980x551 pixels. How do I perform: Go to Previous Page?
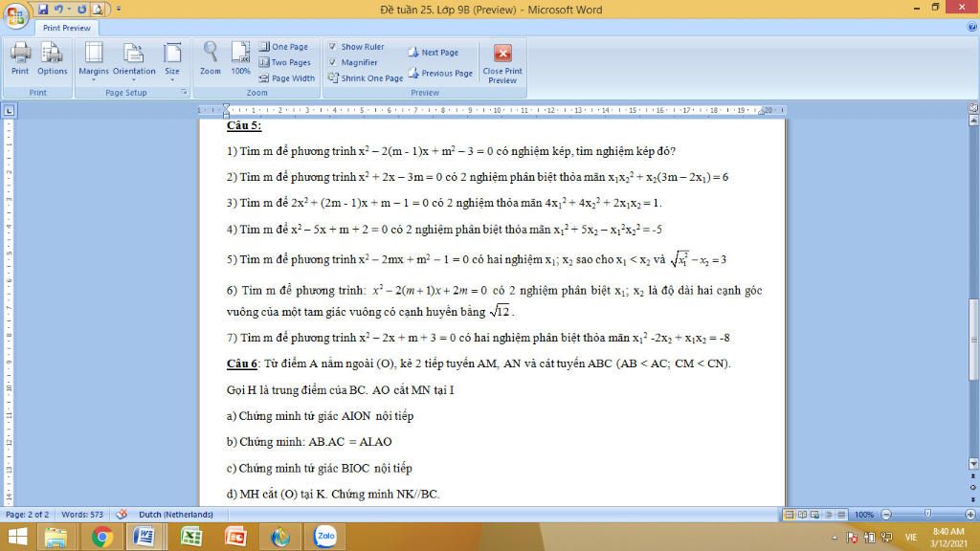[440, 73]
